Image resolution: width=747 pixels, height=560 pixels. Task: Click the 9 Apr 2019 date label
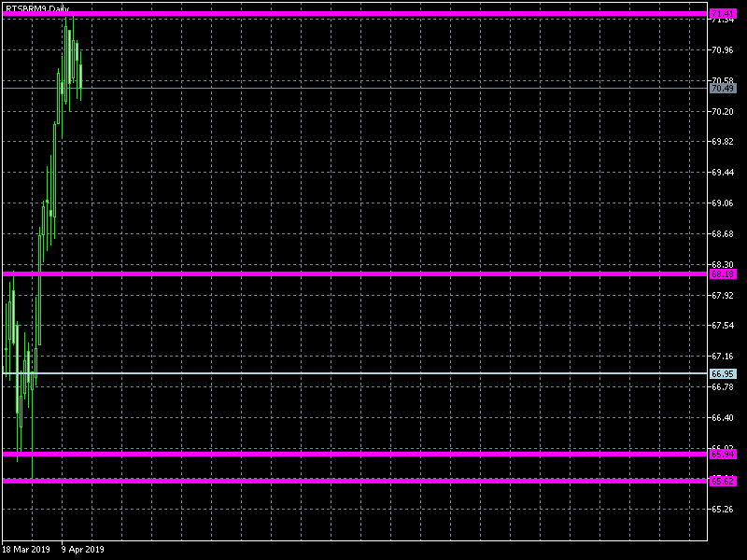(x=83, y=550)
